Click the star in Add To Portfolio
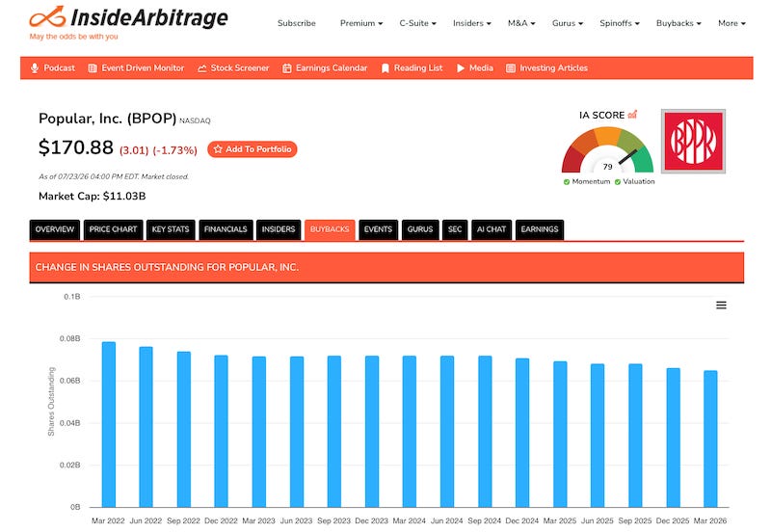Viewport: 771px width, 532px height. pyautogui.click(x=218, y=149)
